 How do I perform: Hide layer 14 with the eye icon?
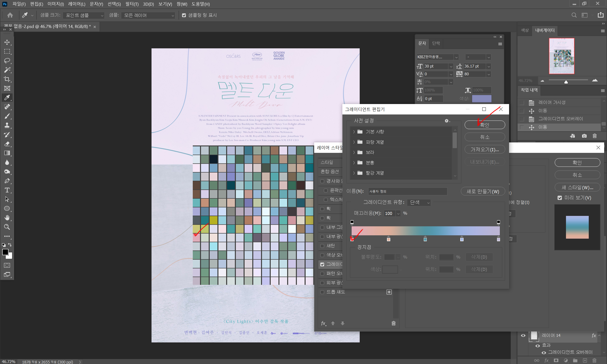(523, 335)
